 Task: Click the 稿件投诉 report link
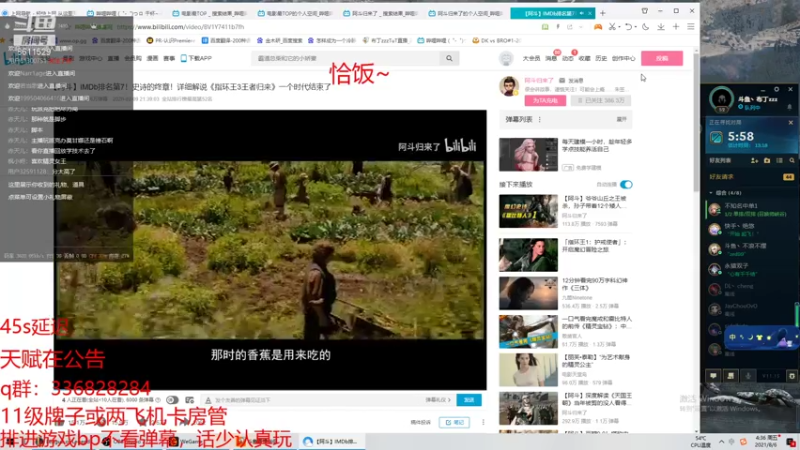pos(420,422)
